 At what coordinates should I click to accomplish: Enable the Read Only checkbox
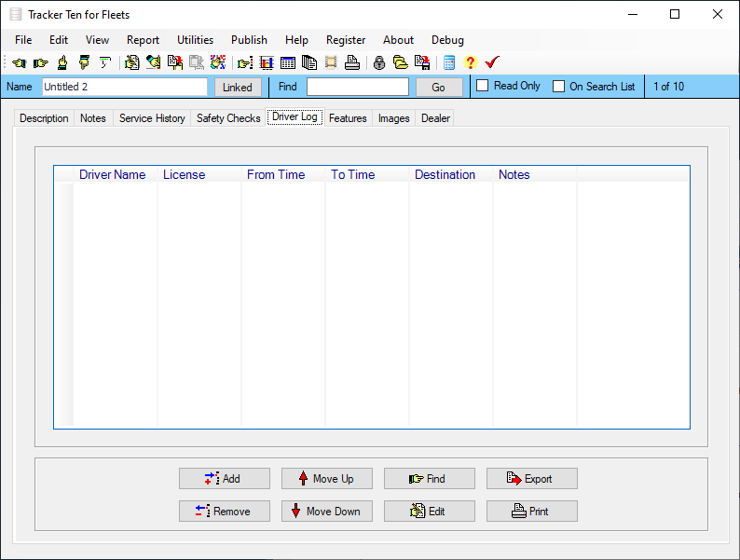tap(483, 86)
